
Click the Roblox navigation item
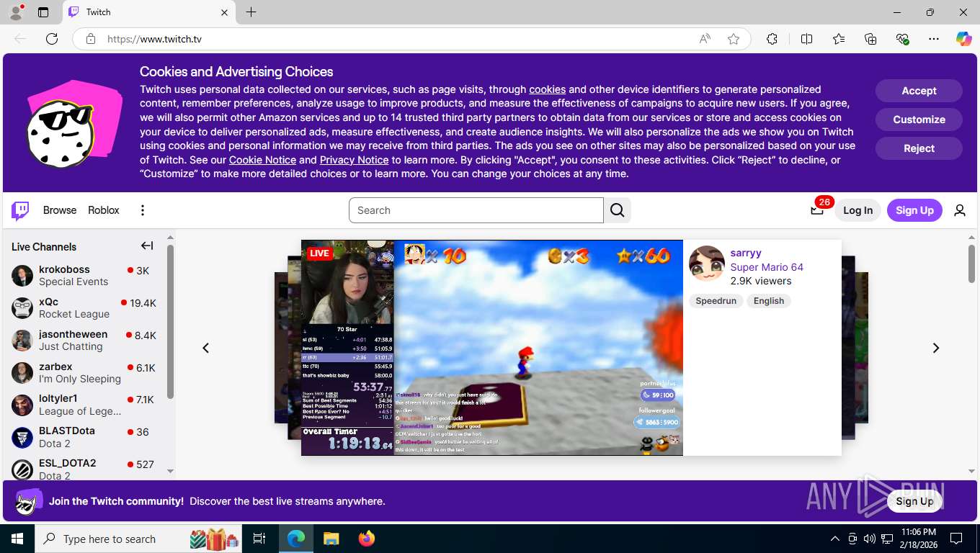point(104,210)
